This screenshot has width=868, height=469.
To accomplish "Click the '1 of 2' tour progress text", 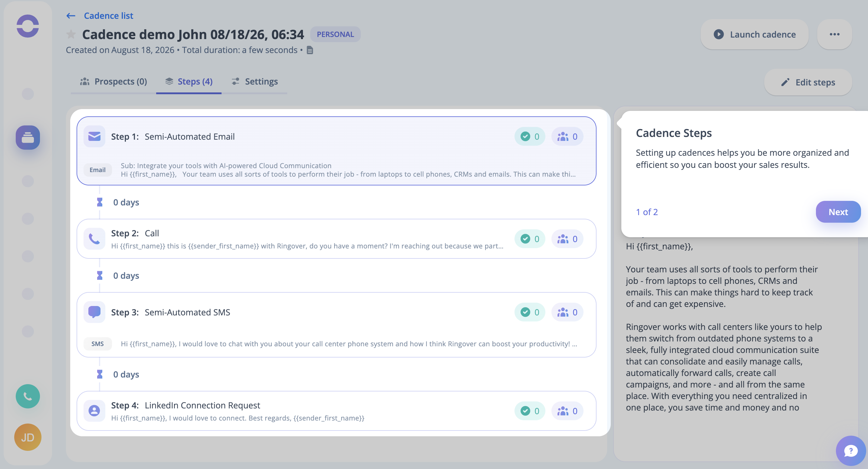I will 647,212.
